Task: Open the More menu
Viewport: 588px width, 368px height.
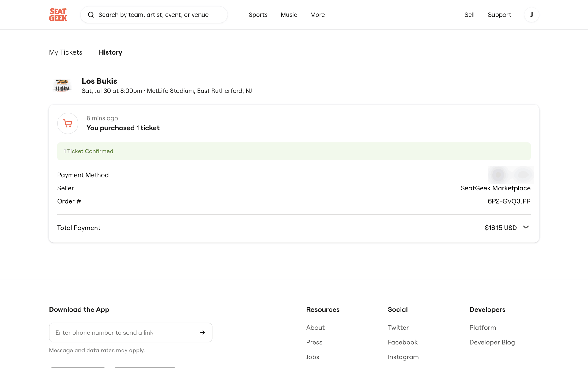Action: point(318,15)
